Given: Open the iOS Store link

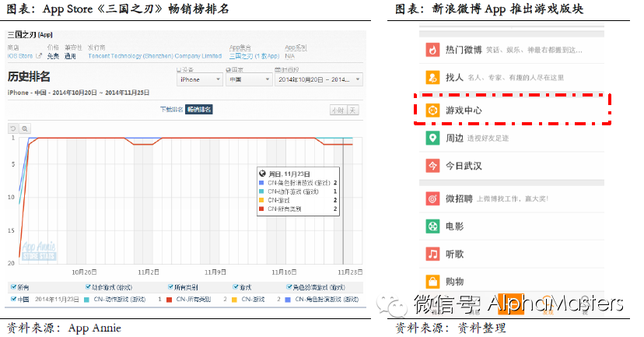Looking at the screenshot, I should tap(20, 56).
